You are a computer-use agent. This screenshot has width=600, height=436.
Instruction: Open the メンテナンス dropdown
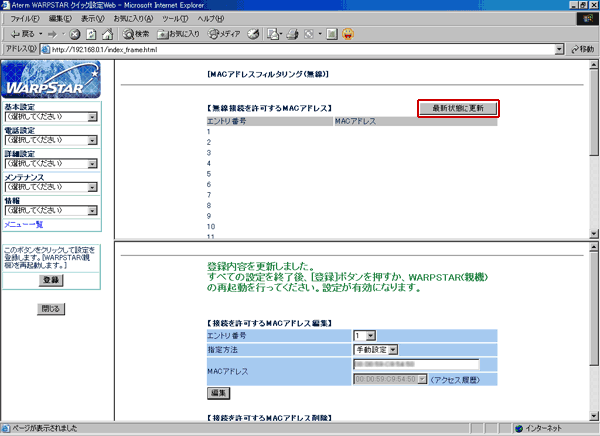pos(51,186)
